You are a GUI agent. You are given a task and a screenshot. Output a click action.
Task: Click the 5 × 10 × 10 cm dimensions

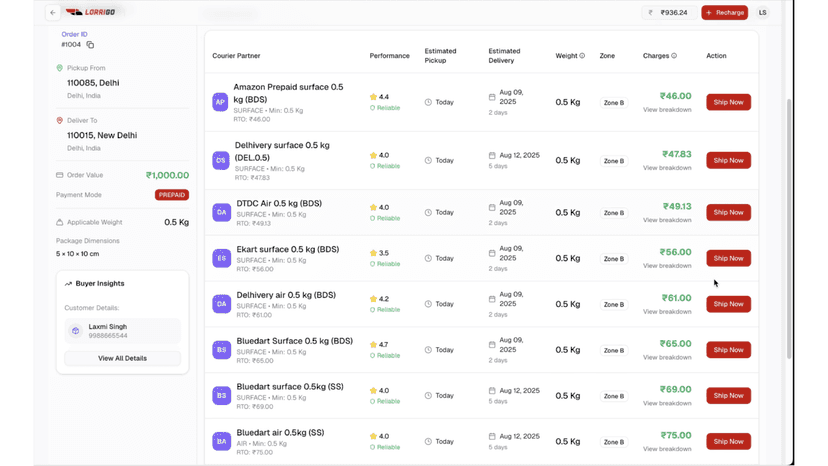click(x=78, y=254)
